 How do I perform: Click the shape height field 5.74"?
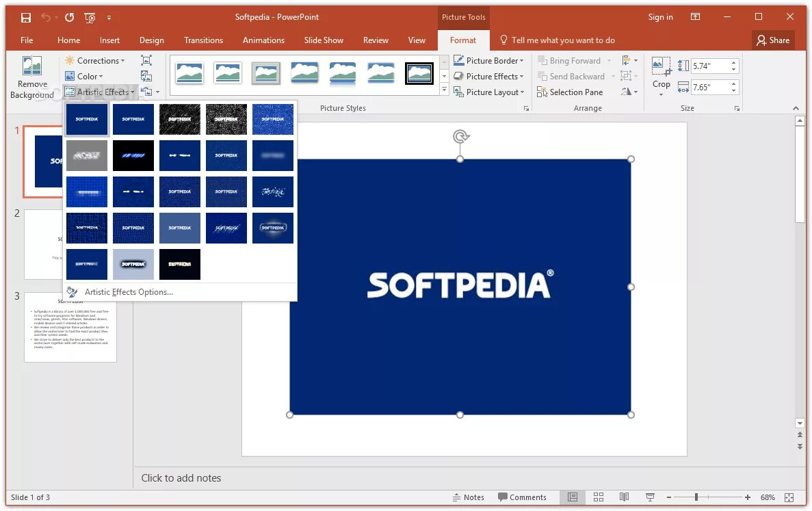711,66
